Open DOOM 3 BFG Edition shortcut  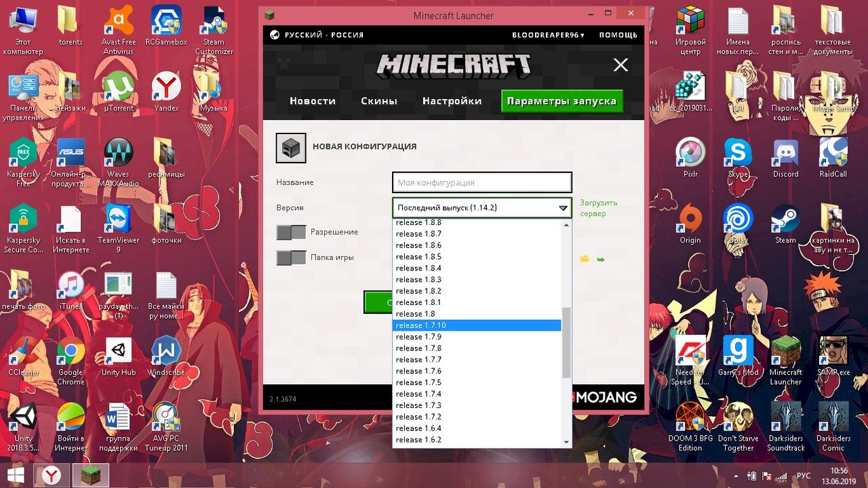point(690,427)
